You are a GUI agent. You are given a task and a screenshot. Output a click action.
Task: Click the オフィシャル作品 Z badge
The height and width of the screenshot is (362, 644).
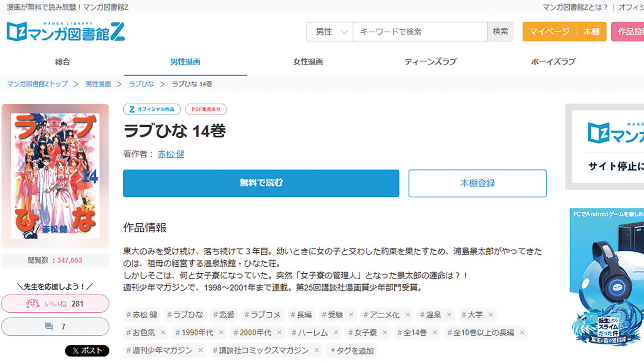[x=152, y=109]
